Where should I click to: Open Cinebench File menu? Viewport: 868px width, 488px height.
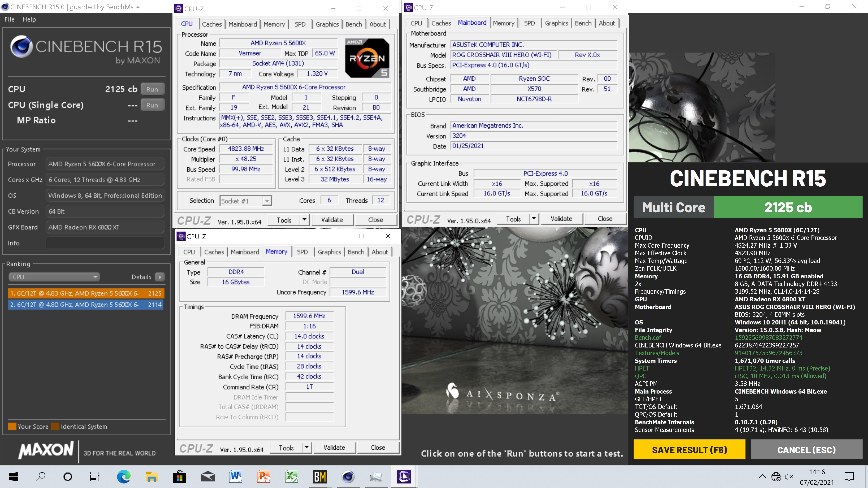[9, 19]
